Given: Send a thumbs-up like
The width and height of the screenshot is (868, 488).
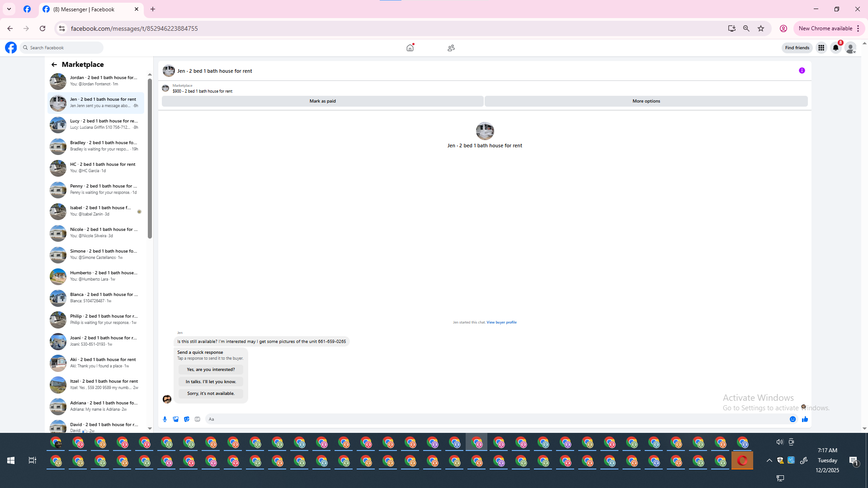Looking at the screenshot, I should (x=805, y=419).
